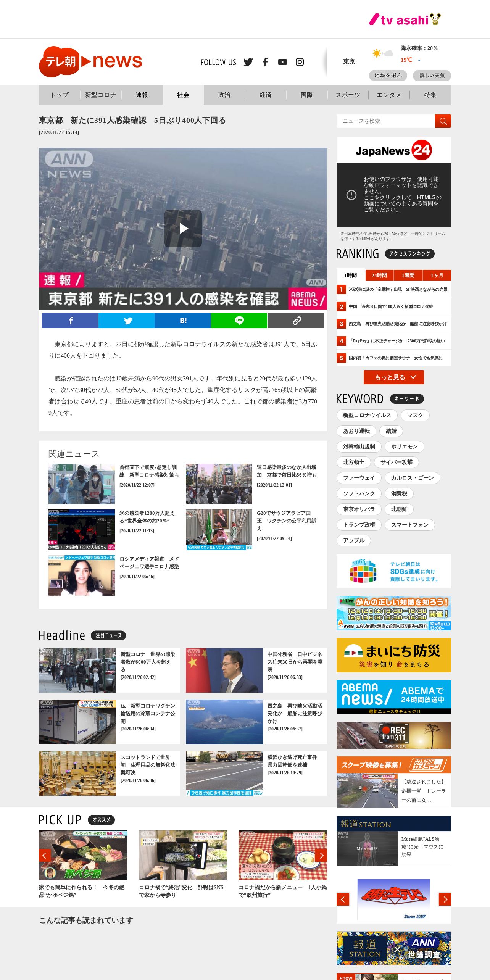Bookmark with the Hatena B! button

coord(183,321)
